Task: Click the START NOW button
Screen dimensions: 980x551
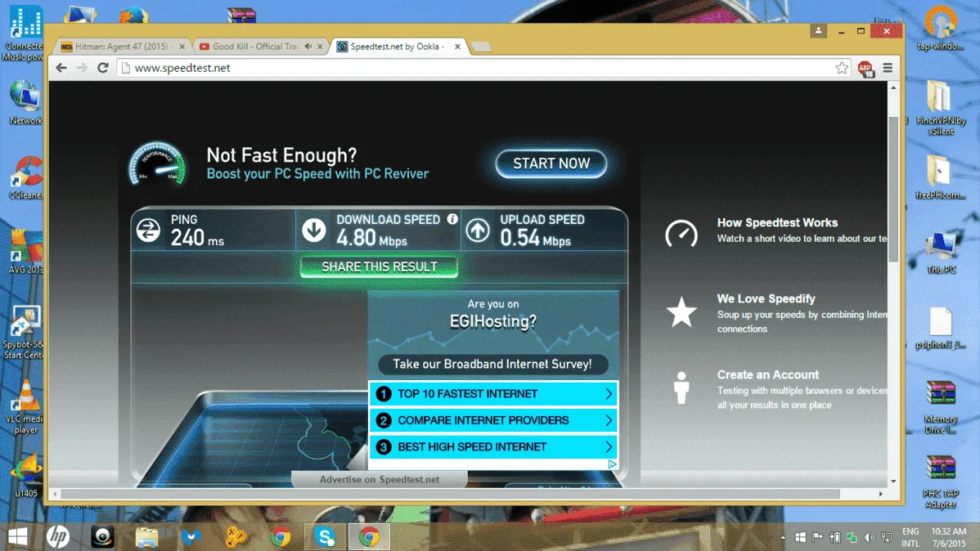Action: click(x=551, y=164)
